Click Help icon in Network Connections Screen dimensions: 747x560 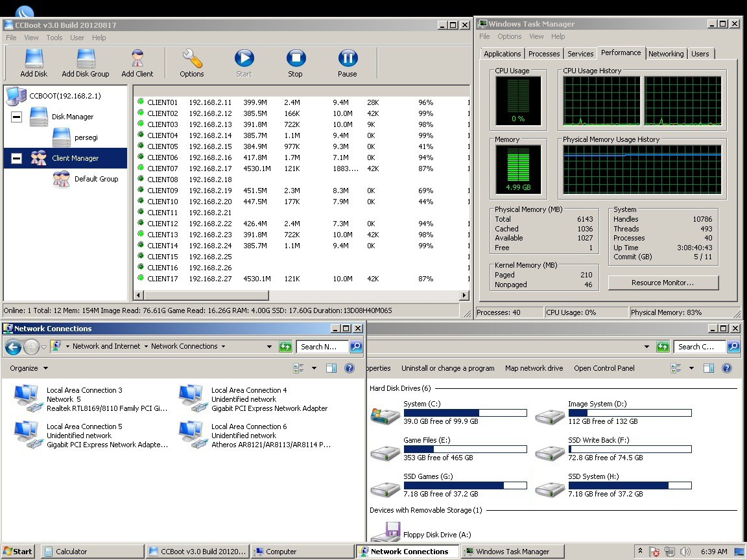tap(350, 368)
